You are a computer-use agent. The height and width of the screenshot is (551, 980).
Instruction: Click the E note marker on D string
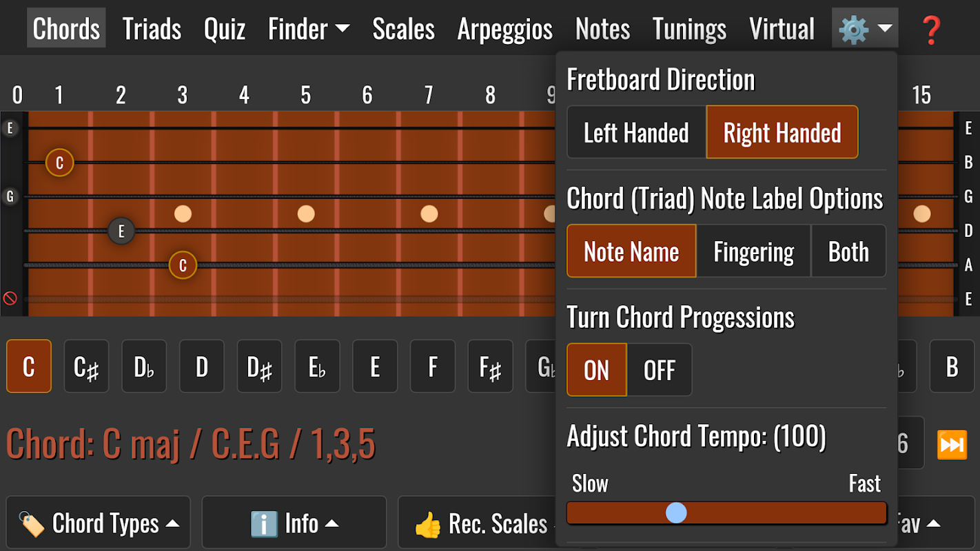pos(121,231)
